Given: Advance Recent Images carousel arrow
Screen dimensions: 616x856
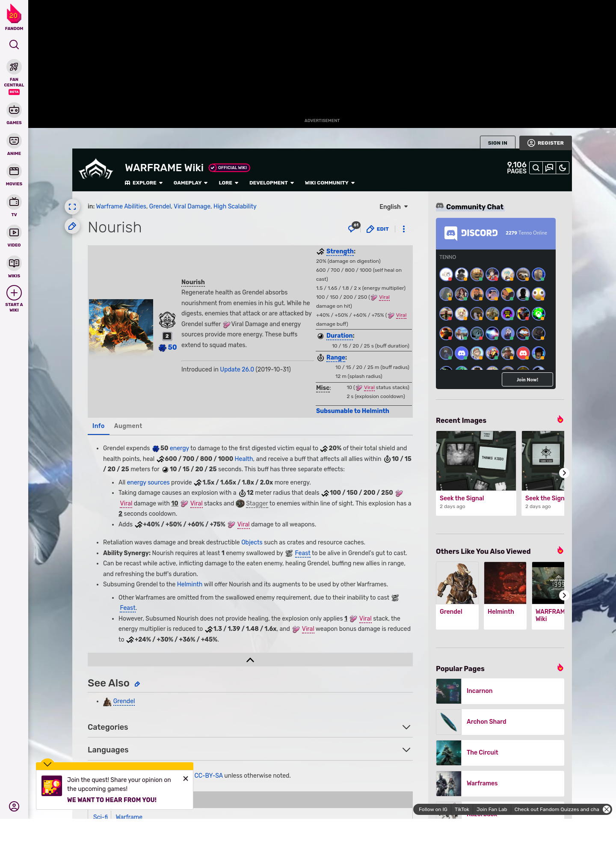Looking at the screenshot, I should coord(564,473).
